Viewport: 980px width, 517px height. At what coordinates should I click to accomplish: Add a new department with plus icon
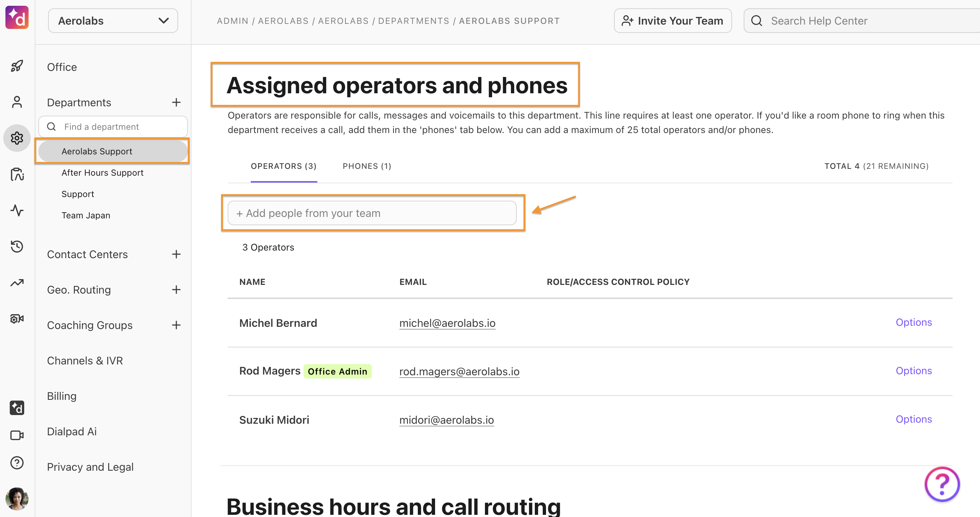pyautogui.click(x=176, y=102)
